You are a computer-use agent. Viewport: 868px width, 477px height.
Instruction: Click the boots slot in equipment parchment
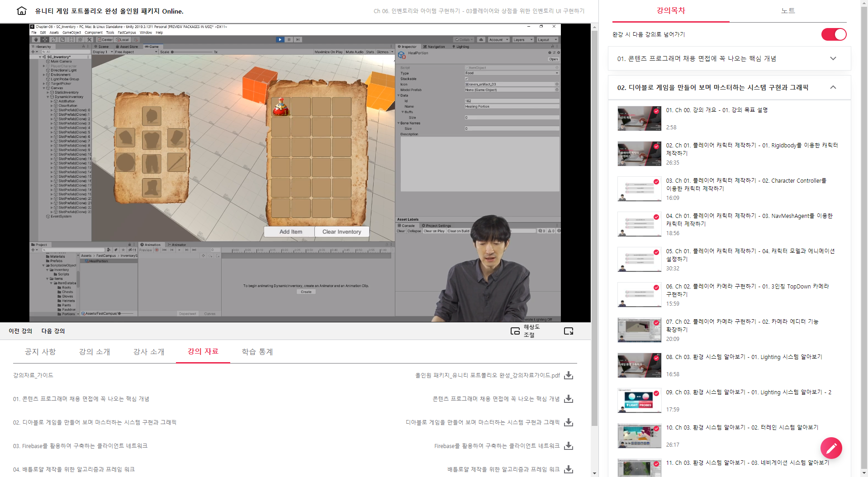[152, 187]
